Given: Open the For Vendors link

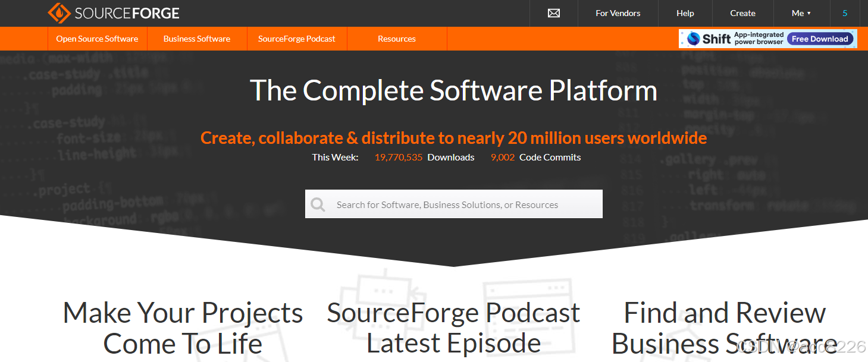Looking at the screenshot, I should coord(618,13).
